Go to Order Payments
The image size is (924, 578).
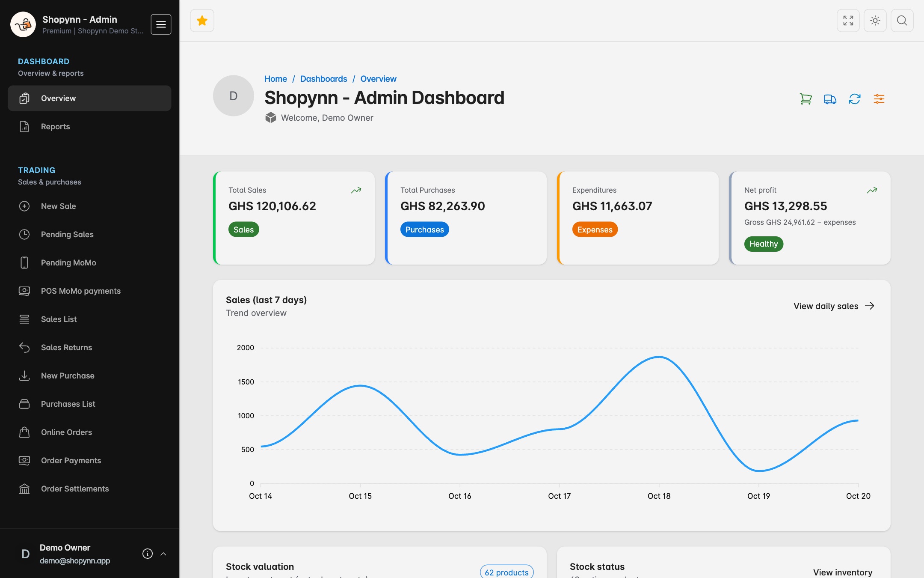(89, 460)
